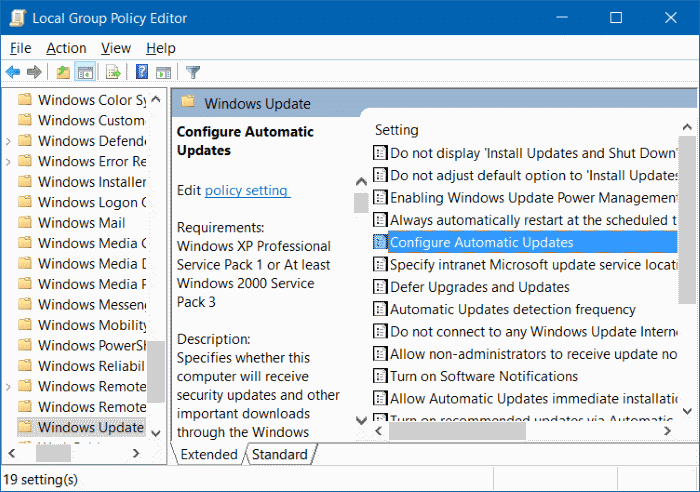Open the File menu
Image resolution: width=700 pixels, height=492 pixels.
tap(21, 48)
